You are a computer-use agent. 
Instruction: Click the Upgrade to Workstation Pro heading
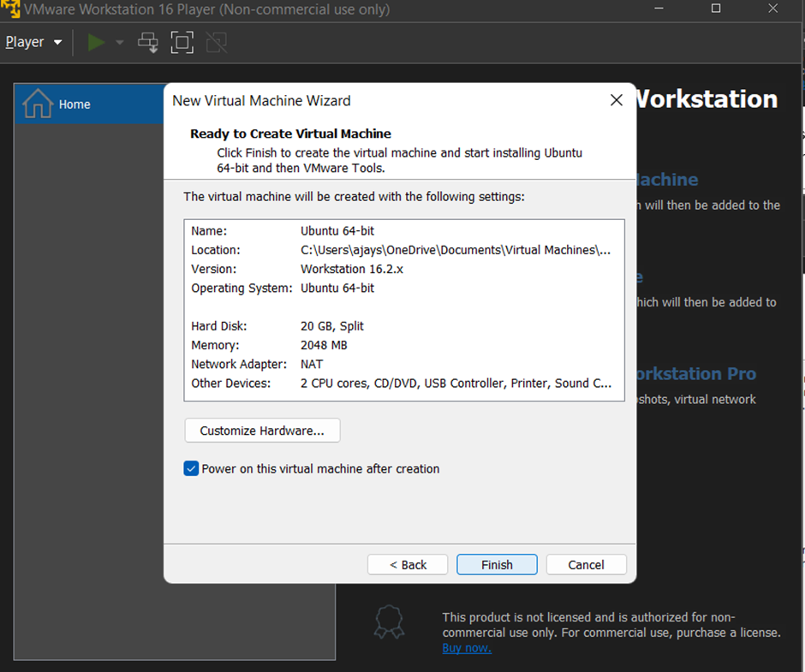click(695, 373)
